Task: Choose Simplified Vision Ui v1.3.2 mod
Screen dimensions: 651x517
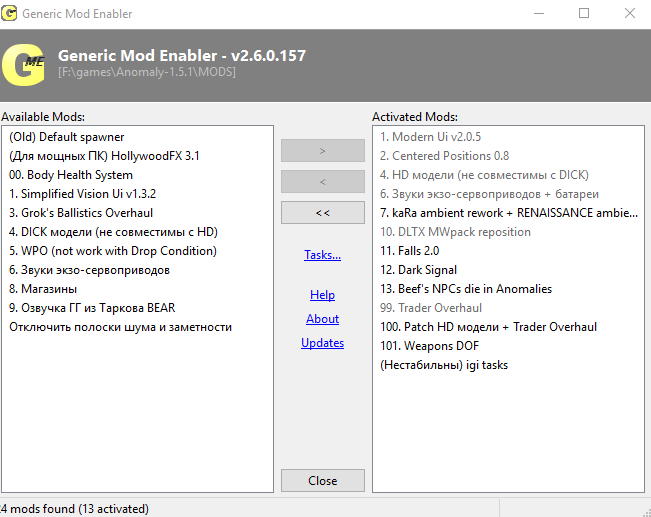Action: coord(82,194)
